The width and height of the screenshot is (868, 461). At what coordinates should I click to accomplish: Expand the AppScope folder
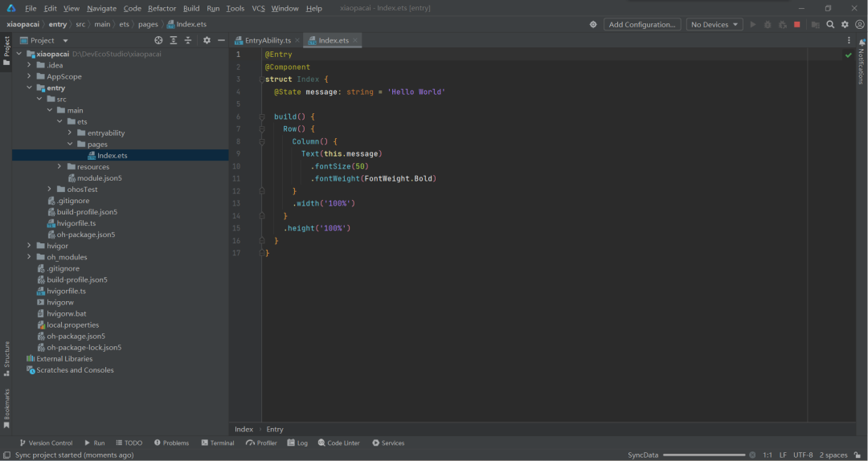(29, 76)
